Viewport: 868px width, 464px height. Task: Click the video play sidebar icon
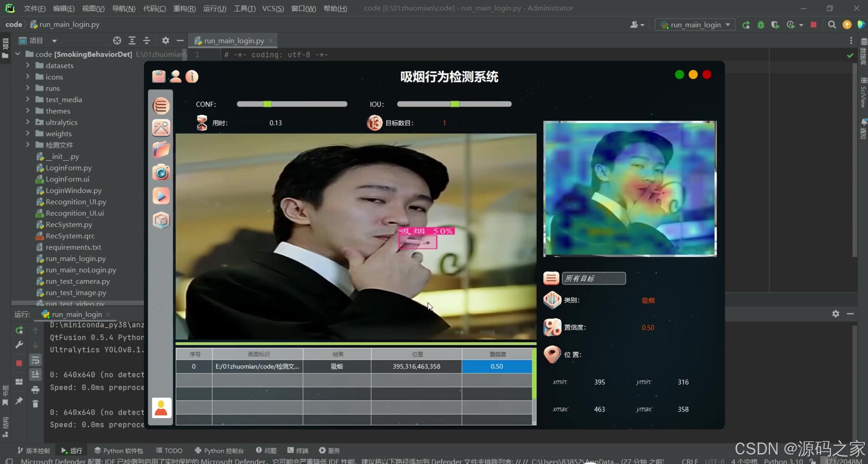(x=161, y=196)
